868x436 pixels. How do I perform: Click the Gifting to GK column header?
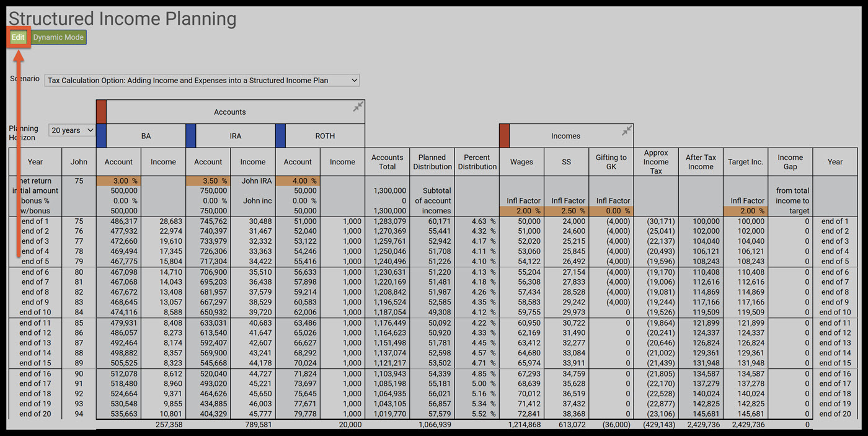[611, 162]
